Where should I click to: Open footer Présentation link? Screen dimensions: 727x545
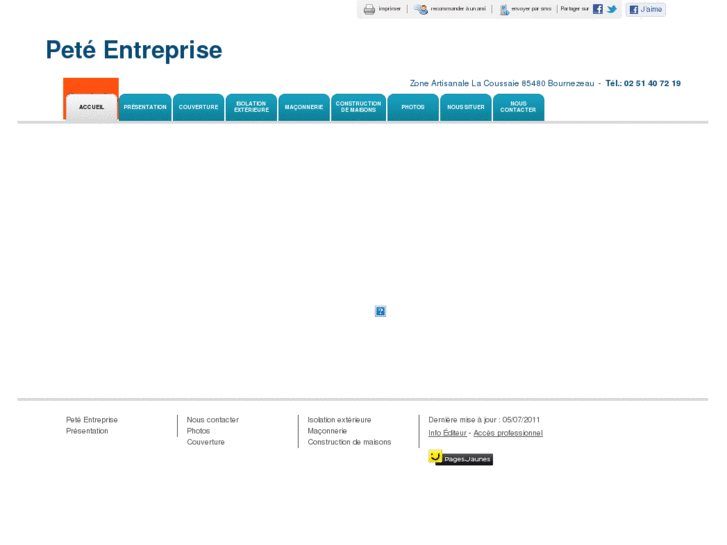coord(87,431)
